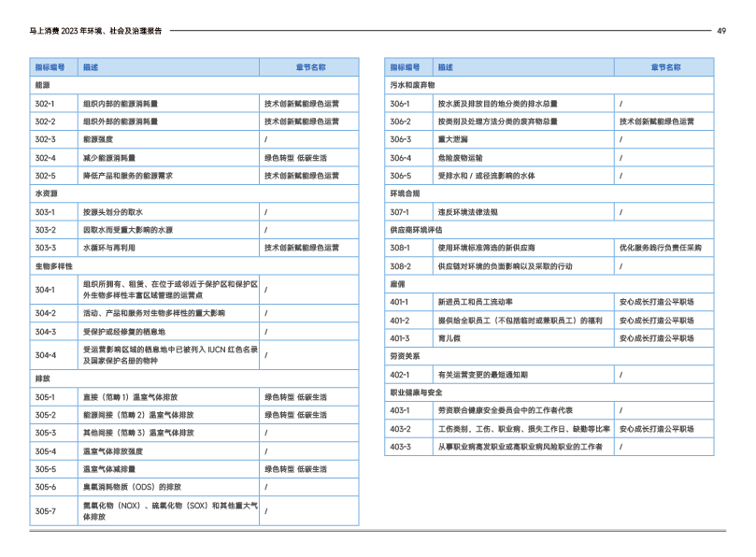Click the 304-1 indicator code
Viewport: 756px width, 557px height.
pos(45,290)
